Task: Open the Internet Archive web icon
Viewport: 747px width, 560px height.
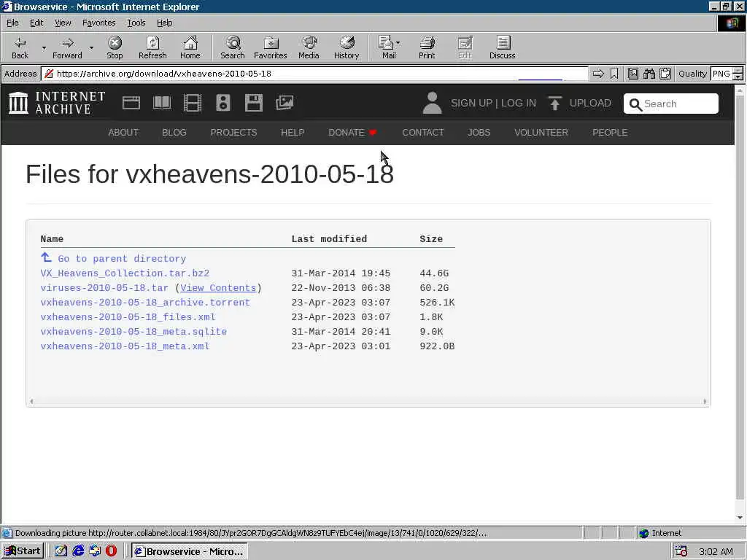Action: (x=131, y=103)
